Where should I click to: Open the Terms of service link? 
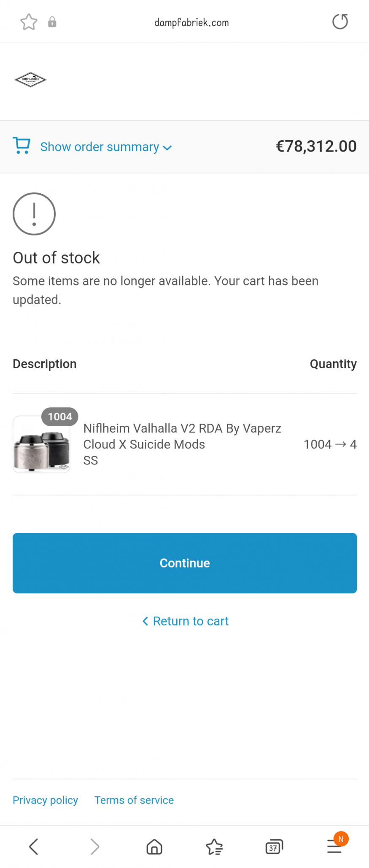coord(134,800)
